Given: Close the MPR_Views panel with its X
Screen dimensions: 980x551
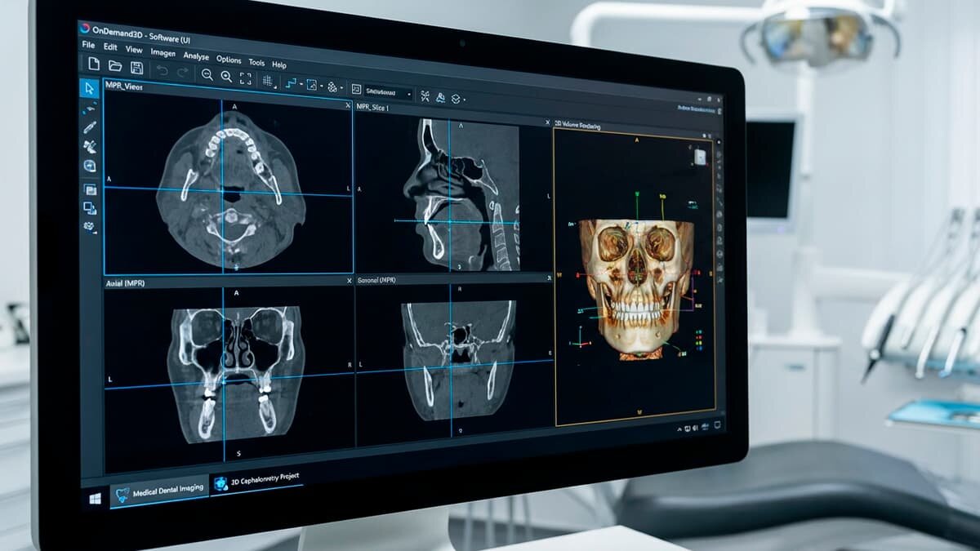Looking at the screenshot, I should click(349, 106).
